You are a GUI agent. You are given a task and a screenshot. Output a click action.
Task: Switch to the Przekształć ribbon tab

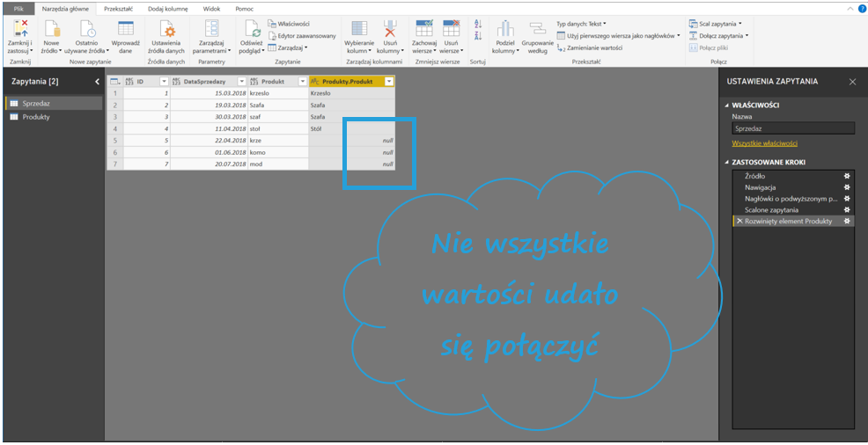coord(118,8)
